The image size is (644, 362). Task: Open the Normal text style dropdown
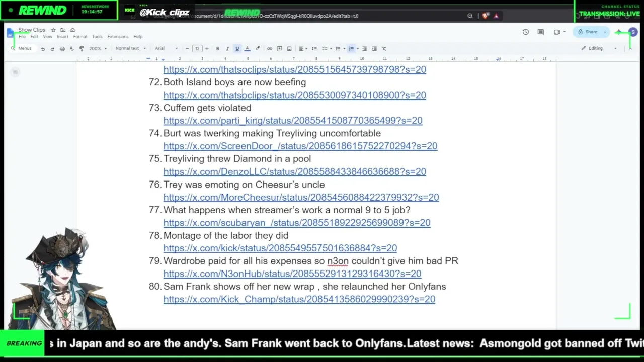coord(130,49)
